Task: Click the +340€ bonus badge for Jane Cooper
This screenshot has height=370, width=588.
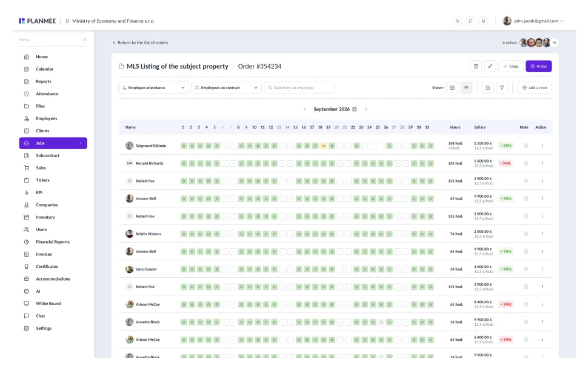Action: coord(506,269)
